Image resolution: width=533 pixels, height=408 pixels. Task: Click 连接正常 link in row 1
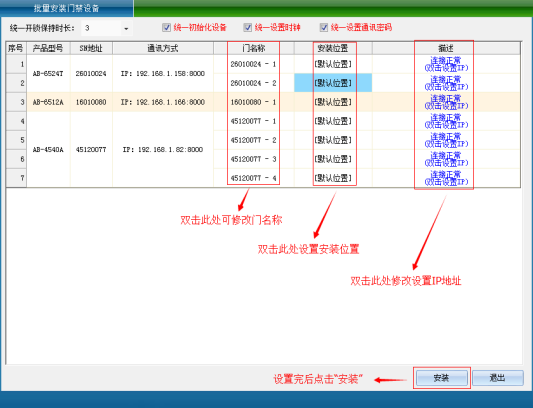pos(446,64)
